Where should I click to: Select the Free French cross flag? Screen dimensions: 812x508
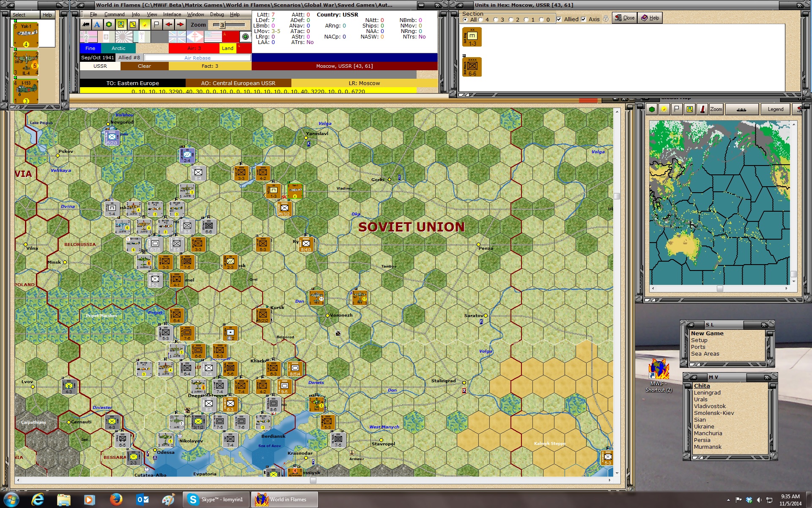click(195, 37)
